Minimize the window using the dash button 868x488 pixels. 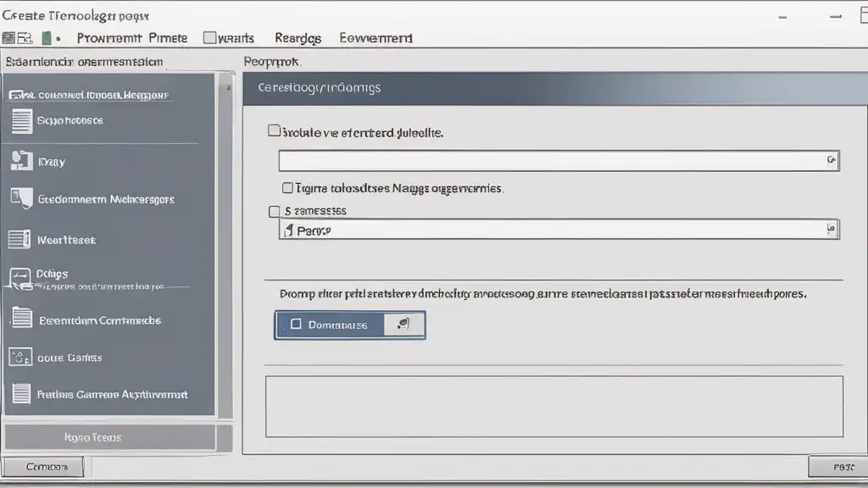tap(782, 17)
